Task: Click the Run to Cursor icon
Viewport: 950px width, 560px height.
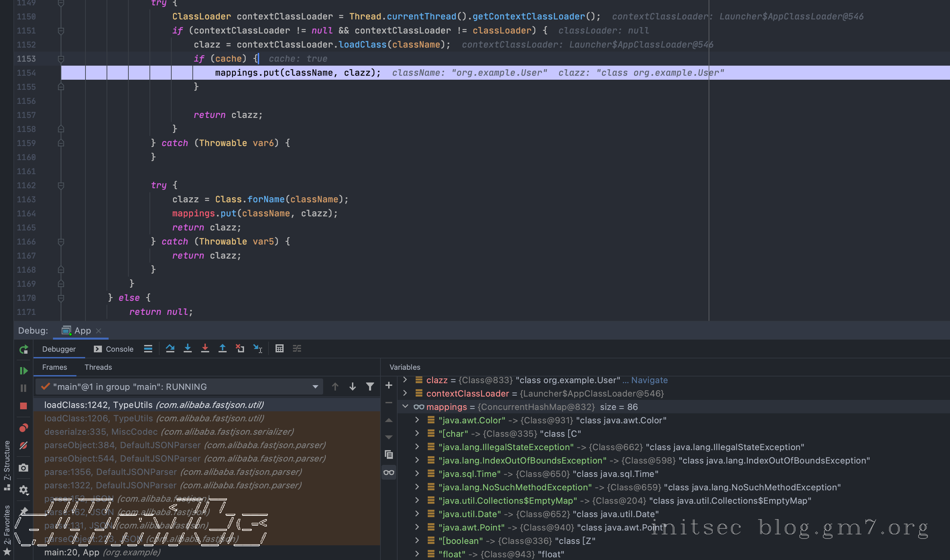Action: (x=258, y=349)
